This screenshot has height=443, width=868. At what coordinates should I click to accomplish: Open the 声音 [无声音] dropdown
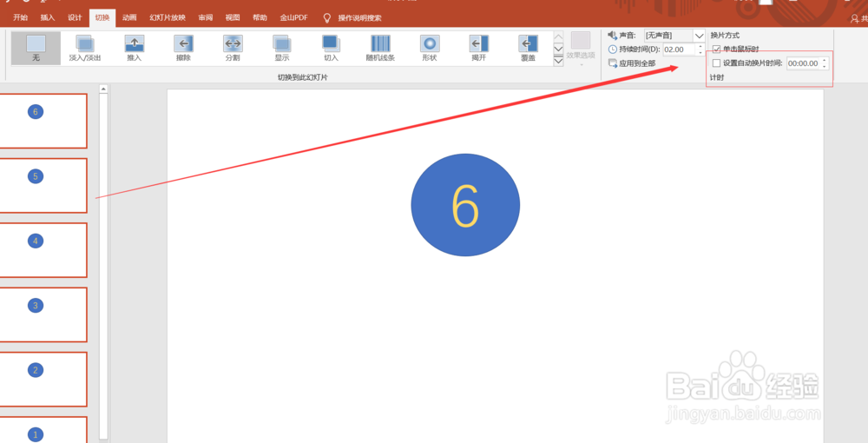[699, 36]
